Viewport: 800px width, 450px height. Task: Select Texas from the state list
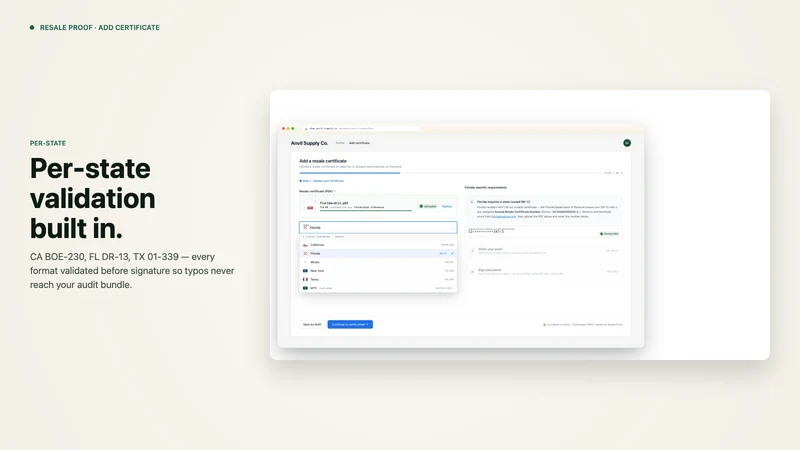(378, 280)
